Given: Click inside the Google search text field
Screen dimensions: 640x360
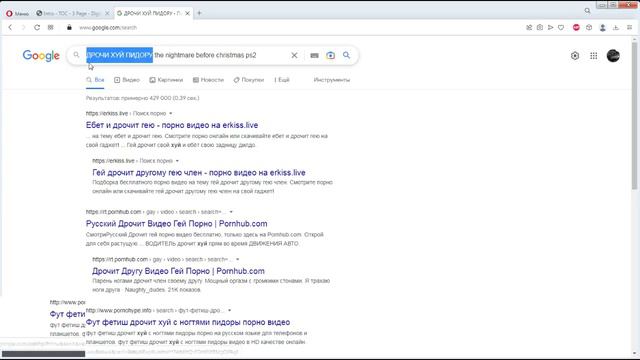Looking at the screenshot, I should pyautogui.click(x=186, y=55).
